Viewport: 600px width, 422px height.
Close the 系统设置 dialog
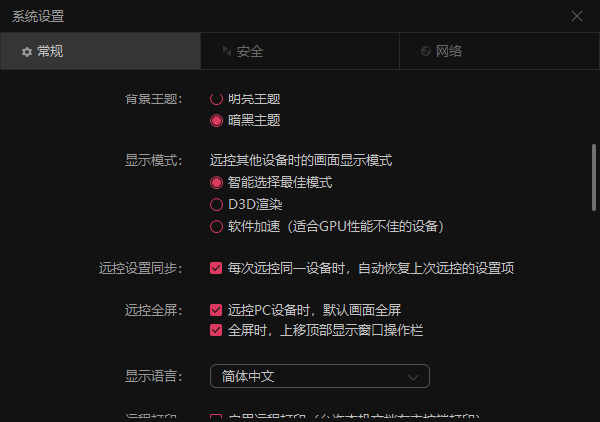coord(576,16)
